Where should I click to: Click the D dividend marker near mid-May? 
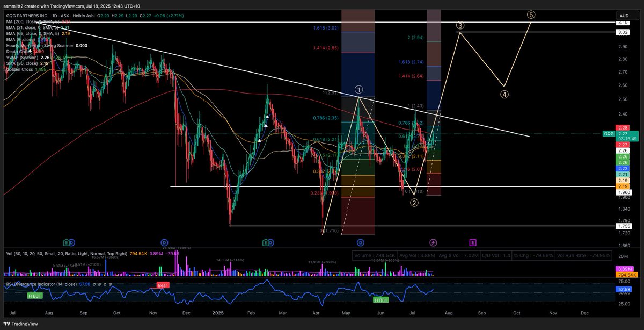pos(360,243)
